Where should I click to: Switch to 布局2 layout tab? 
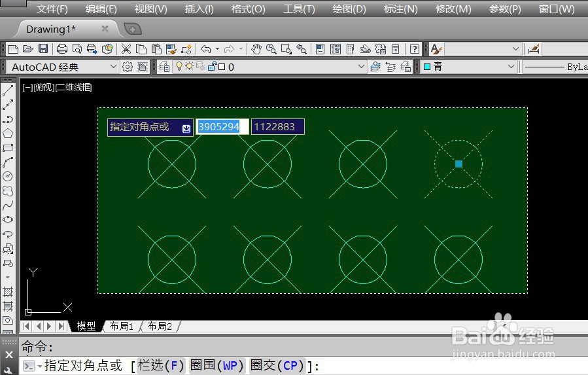160,326
